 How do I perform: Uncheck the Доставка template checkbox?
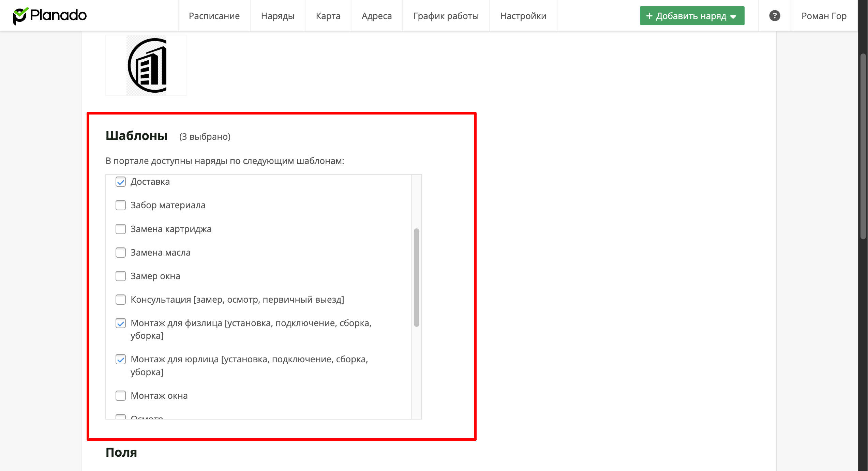click(121, 182)
